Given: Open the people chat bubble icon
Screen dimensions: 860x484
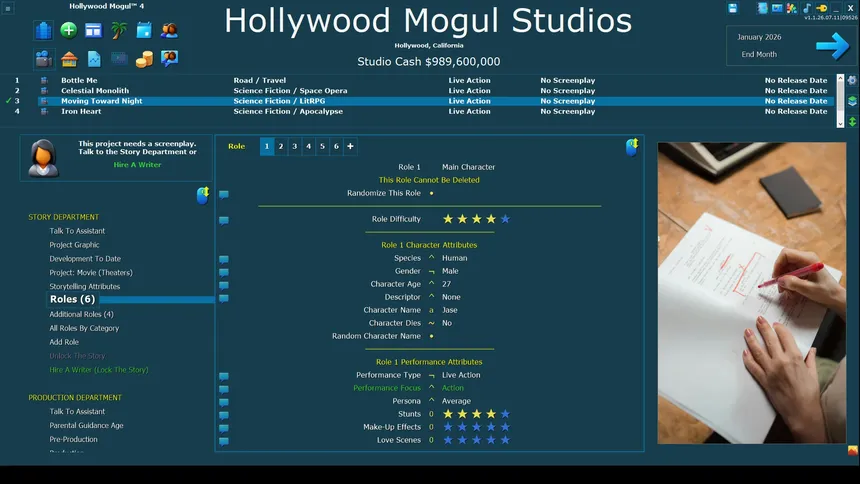Looking at the screenshot, I should click(169, 58).
